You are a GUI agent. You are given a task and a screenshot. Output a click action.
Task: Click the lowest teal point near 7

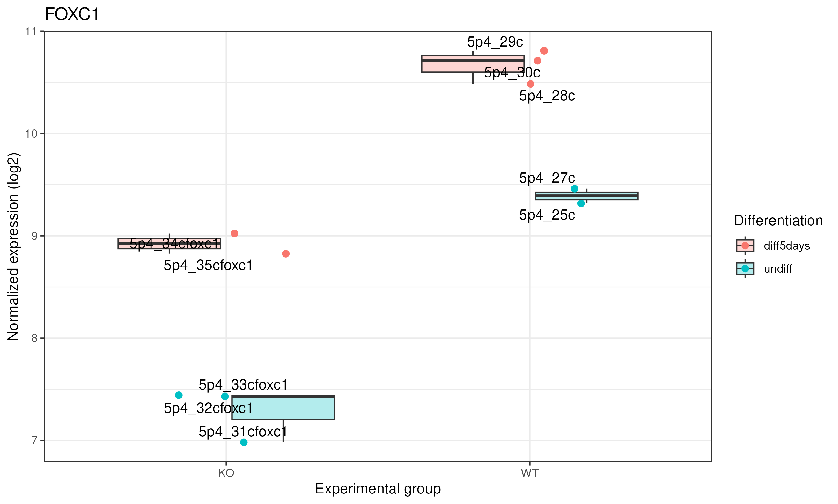(244, 442)
